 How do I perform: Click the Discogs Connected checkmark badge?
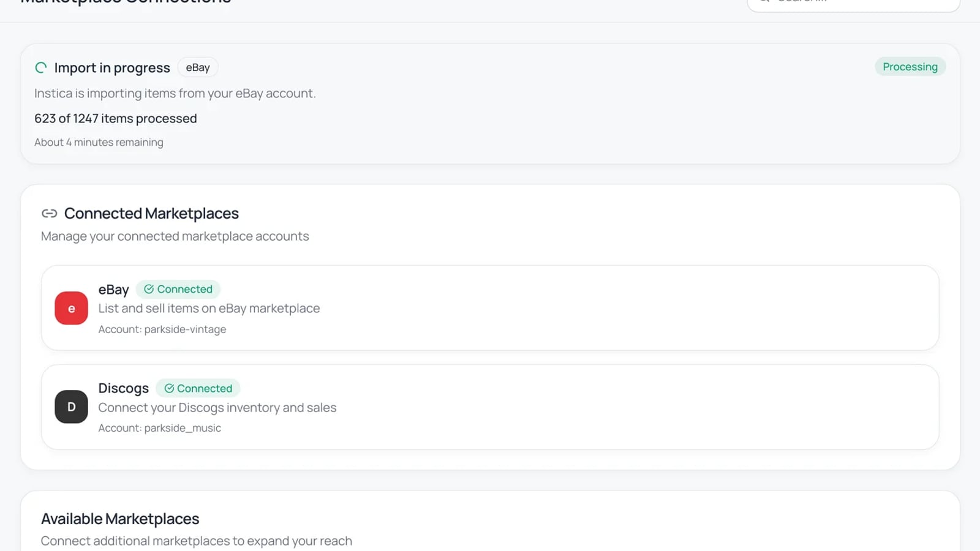coord(198,388)
